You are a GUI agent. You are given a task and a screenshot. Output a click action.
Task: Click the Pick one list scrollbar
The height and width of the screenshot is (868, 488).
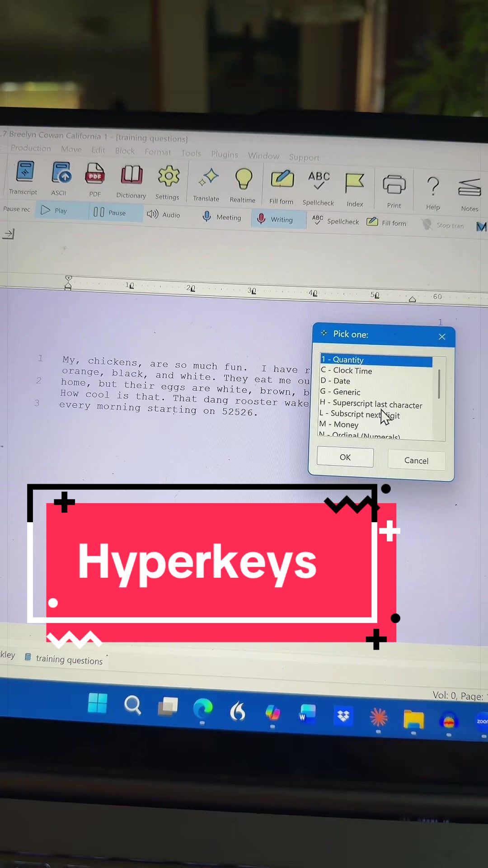coord(439,384)
